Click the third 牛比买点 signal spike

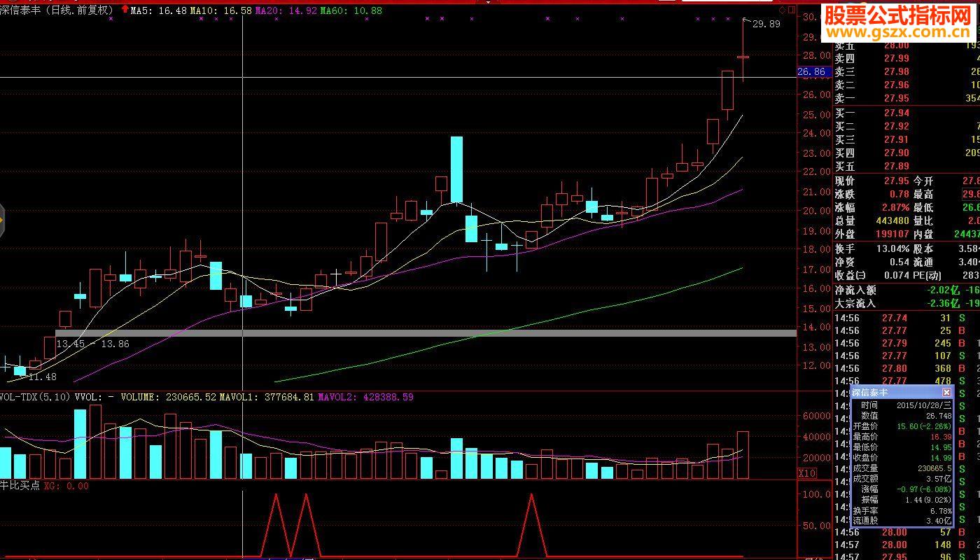(531, 525)
